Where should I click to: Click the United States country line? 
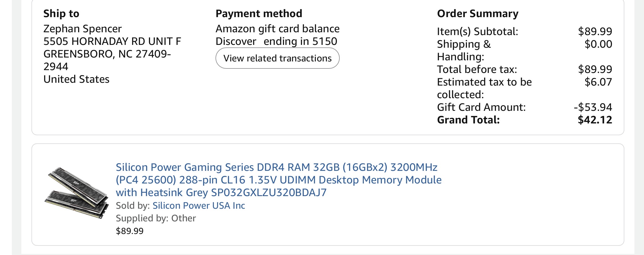point(76,79)
